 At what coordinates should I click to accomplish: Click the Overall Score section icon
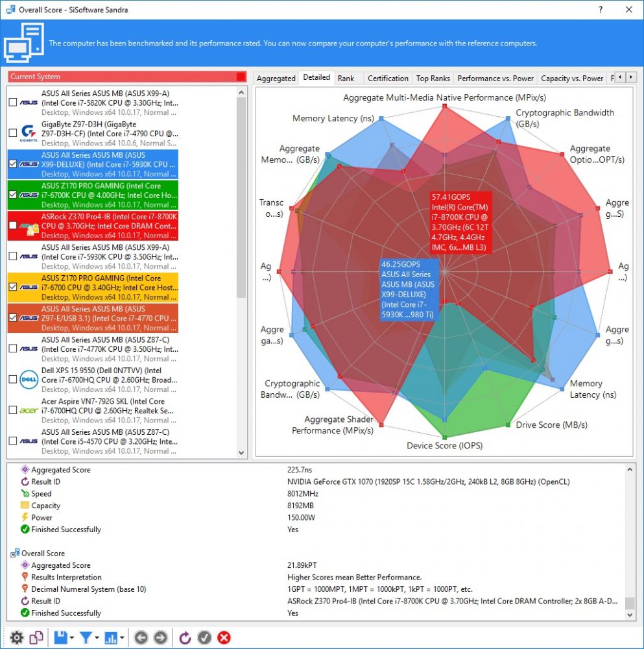click(15, 553)
